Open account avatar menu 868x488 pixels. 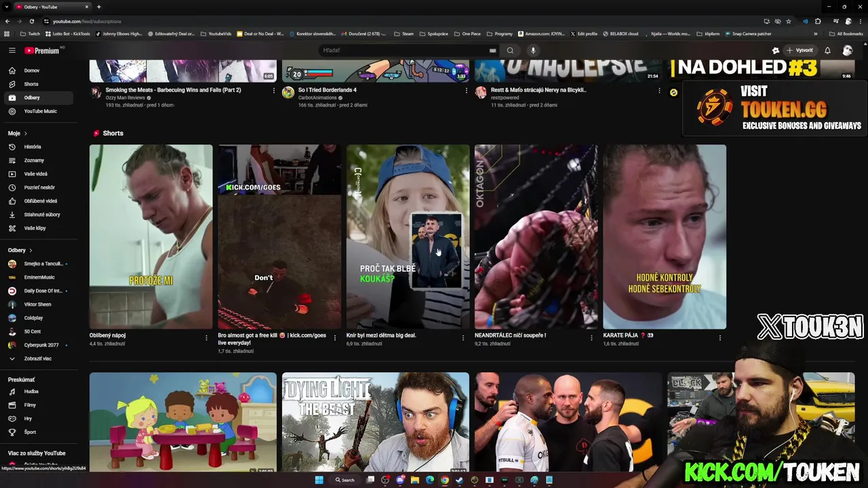tap(848, 50)
